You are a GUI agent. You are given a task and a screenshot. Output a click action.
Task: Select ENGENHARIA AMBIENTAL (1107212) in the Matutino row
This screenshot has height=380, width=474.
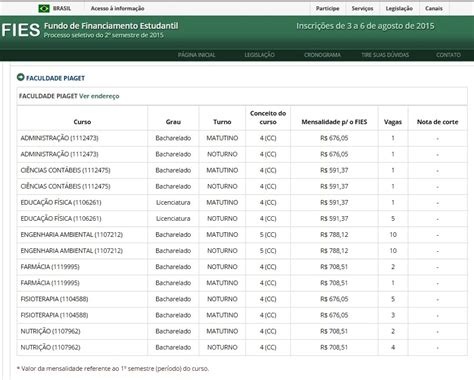click(x=72, y=235)
